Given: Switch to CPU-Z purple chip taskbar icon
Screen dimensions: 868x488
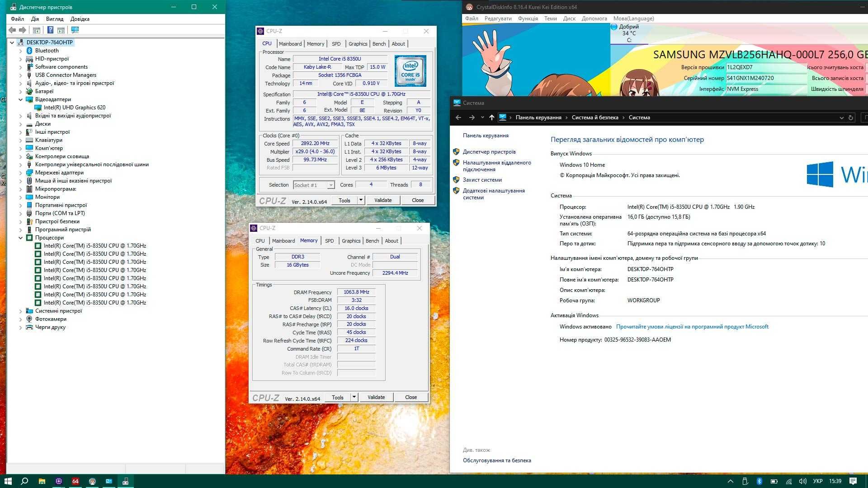Looking at the screenshot, I should 58,481.
